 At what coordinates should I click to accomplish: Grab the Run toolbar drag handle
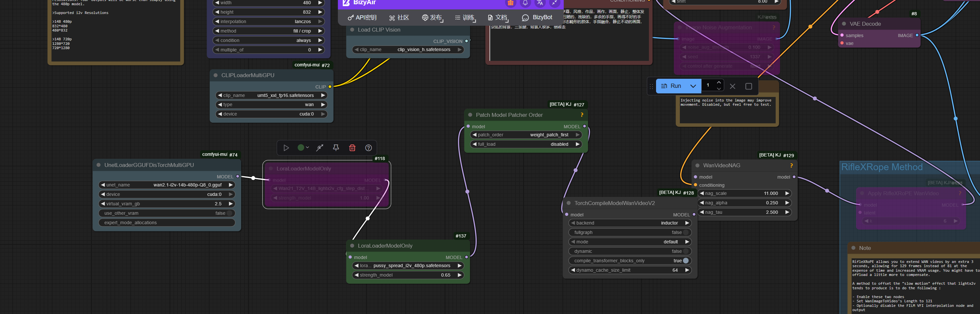651,86
